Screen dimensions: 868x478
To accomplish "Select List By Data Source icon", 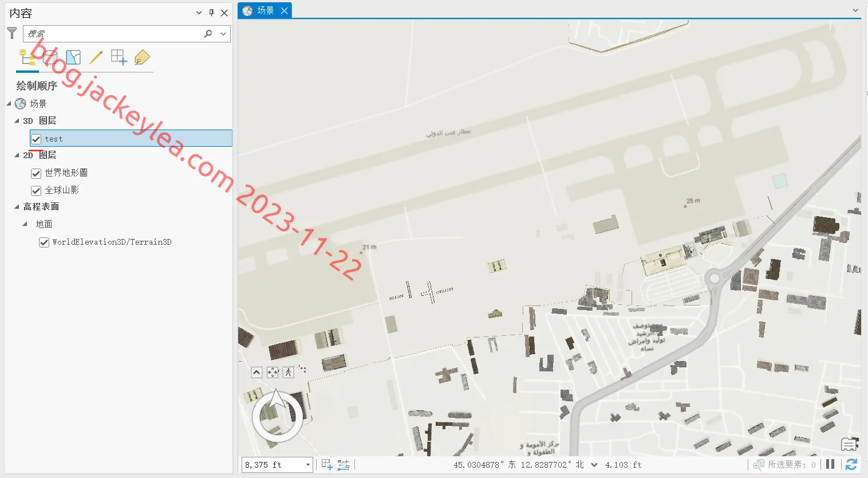I will pyautogui.click(x=50, y=57).
